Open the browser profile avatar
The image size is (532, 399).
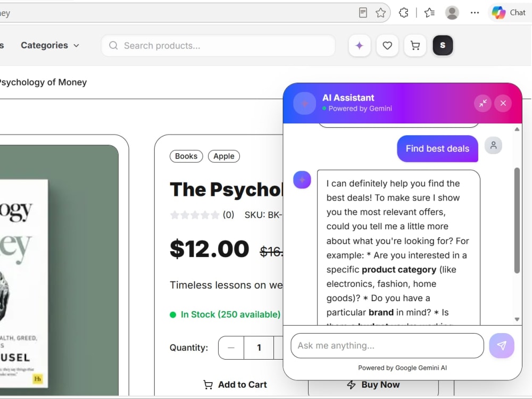(x=452, y=13)
